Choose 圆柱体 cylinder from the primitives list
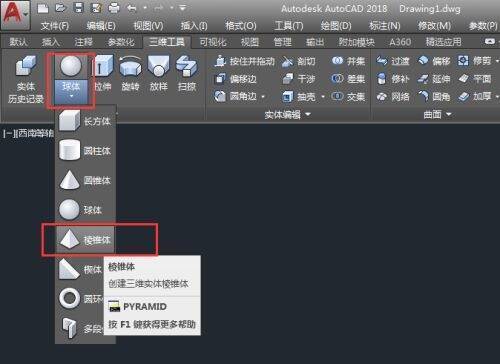Screen dimensions: 500x364 (85, 151)
